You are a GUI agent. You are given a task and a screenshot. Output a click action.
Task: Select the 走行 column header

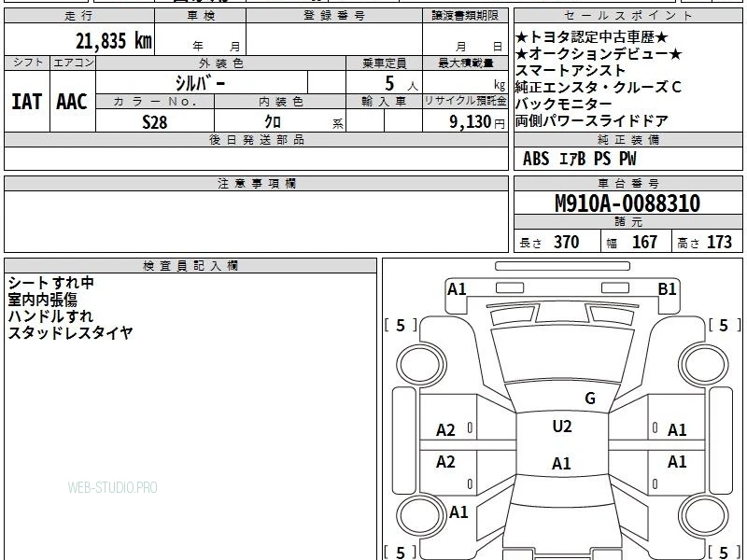[79, 16]
